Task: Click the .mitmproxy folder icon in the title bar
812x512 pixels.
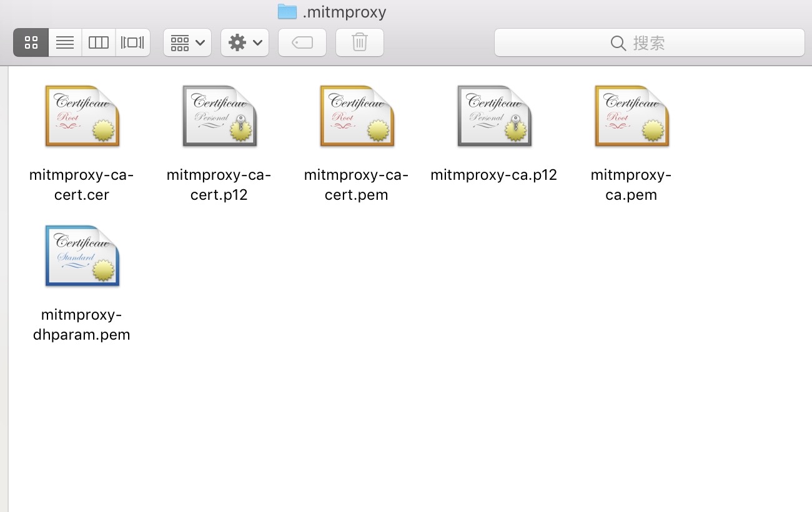Action: (287, 11)
